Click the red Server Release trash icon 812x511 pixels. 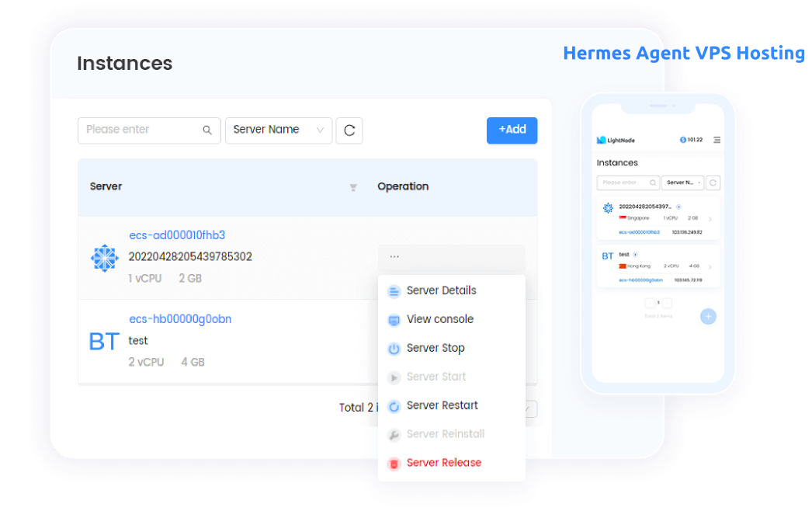pyautogui.click(x=394, y=462)
